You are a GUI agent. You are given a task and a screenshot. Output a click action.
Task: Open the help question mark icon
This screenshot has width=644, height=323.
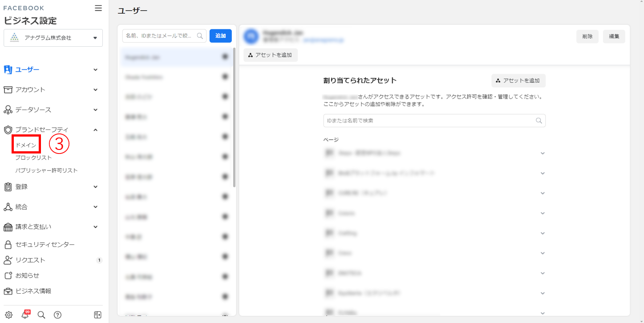pyautogui.click(x=57, y=315)
